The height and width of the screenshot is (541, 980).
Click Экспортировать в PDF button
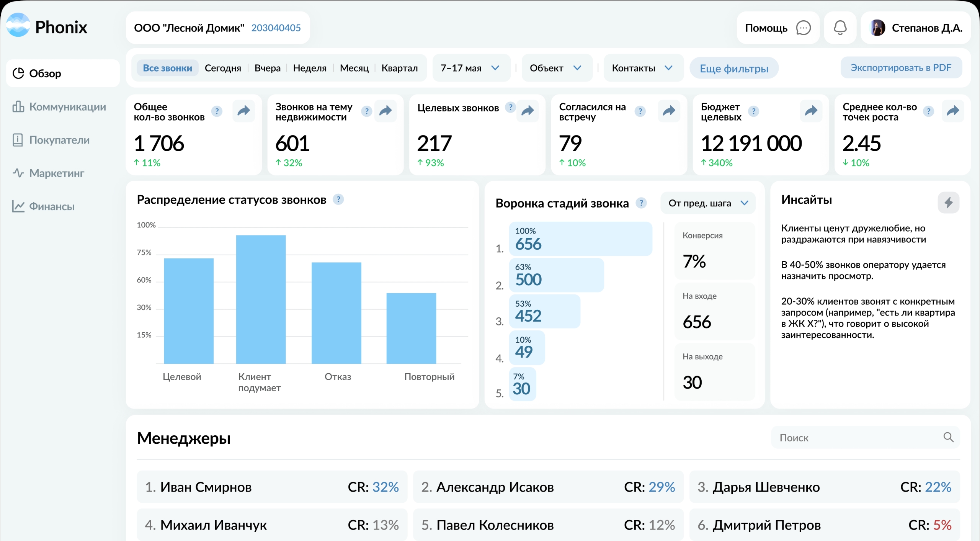[901, 68]
